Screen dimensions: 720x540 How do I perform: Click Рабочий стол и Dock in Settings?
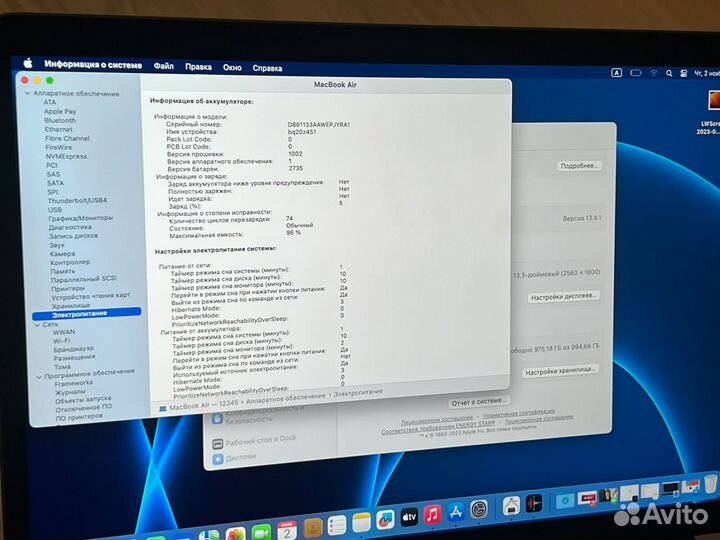tap(260, 439)
